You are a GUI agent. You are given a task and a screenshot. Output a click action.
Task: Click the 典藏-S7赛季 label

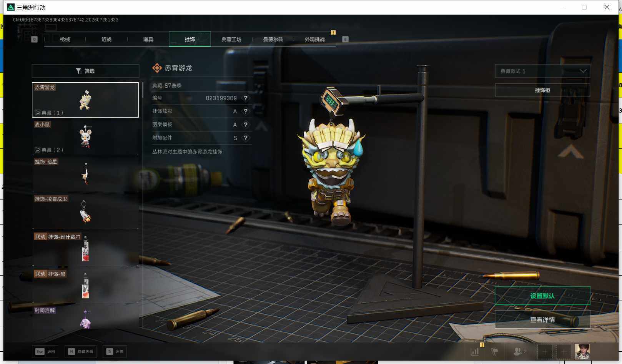coord(167,85)
